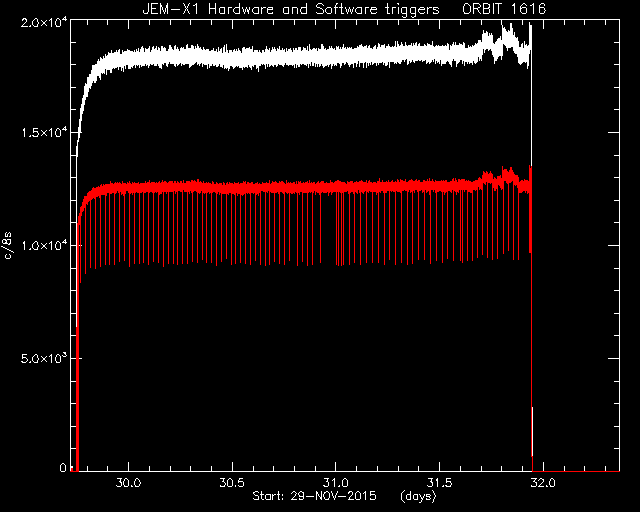Click the 30.0 x-axis tick label
The height and width of the screenshot is (512, 640).
click(x=128, y=483)
